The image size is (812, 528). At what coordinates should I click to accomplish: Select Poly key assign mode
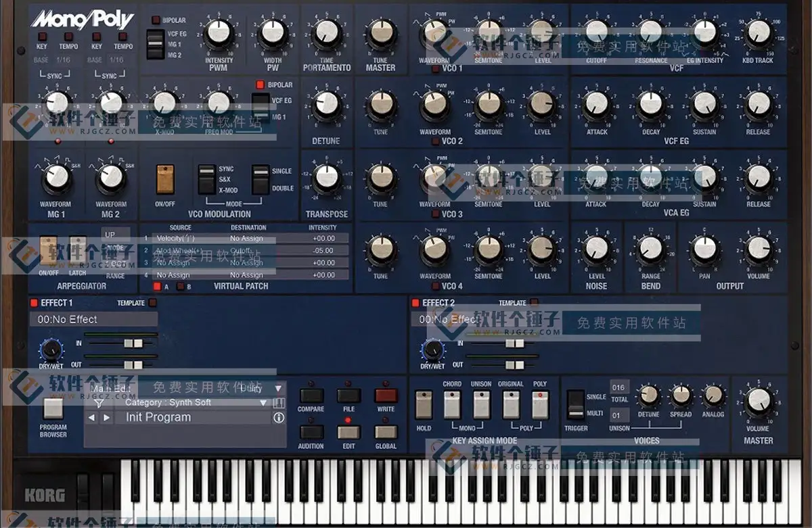pos(539,404)
